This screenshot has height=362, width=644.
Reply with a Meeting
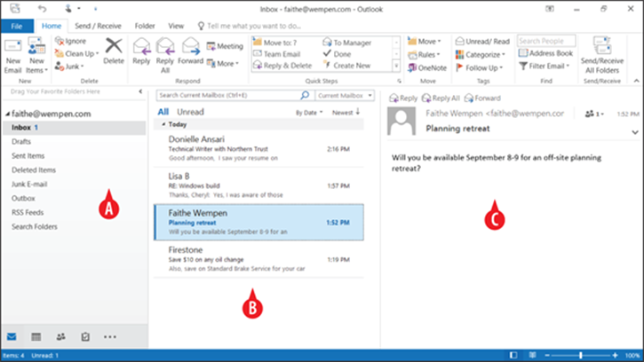(225, 46)
